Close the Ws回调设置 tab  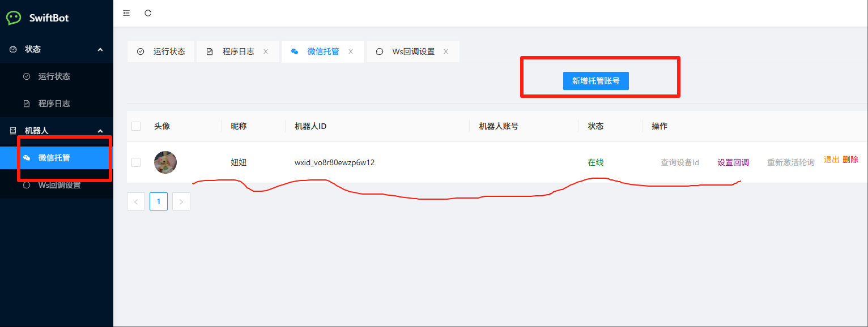click(x=446, y=51)
